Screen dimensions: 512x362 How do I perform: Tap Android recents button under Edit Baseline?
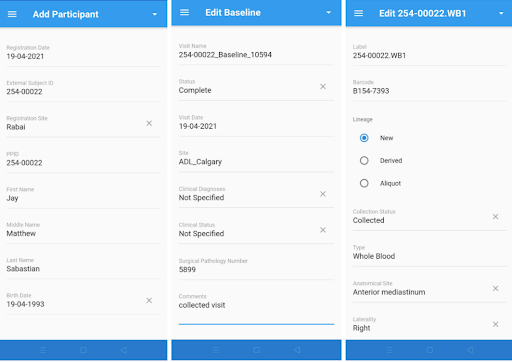(x=216, y=350)
